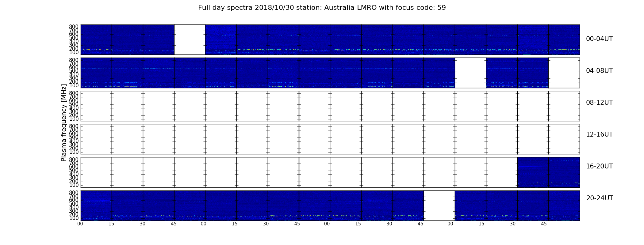Click the spectrogram data in the 00-04UT panel
644x245 pixels.
click(330, 40)
